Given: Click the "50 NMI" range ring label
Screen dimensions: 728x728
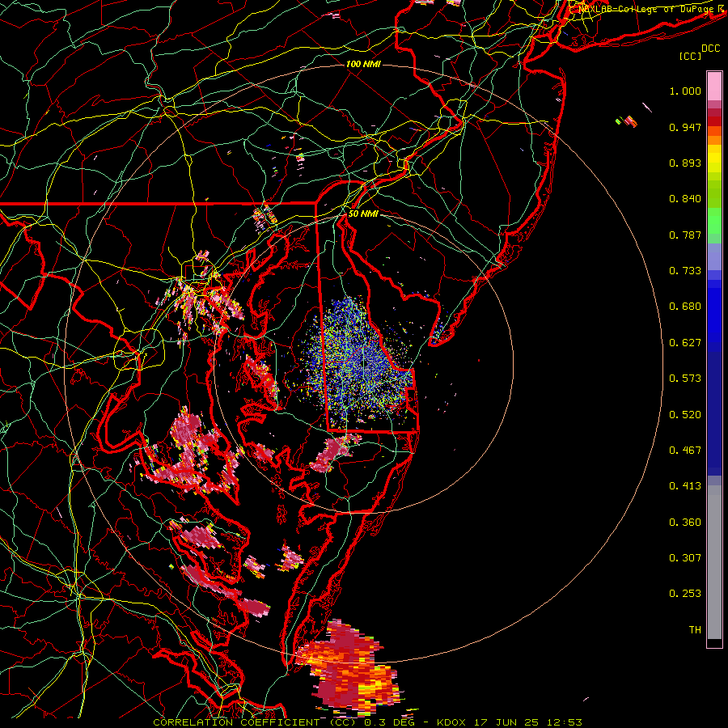Looking at the screenshot, I should click(363, 214).
